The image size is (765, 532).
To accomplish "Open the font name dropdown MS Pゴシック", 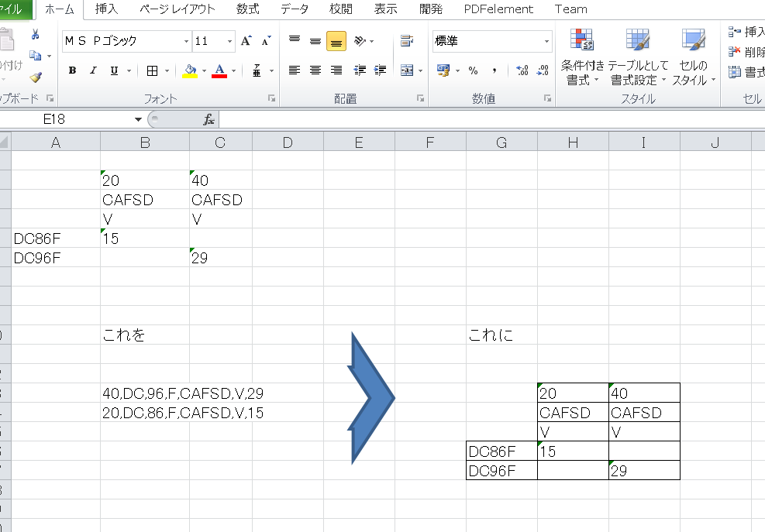I will click(x=186, y=42).
